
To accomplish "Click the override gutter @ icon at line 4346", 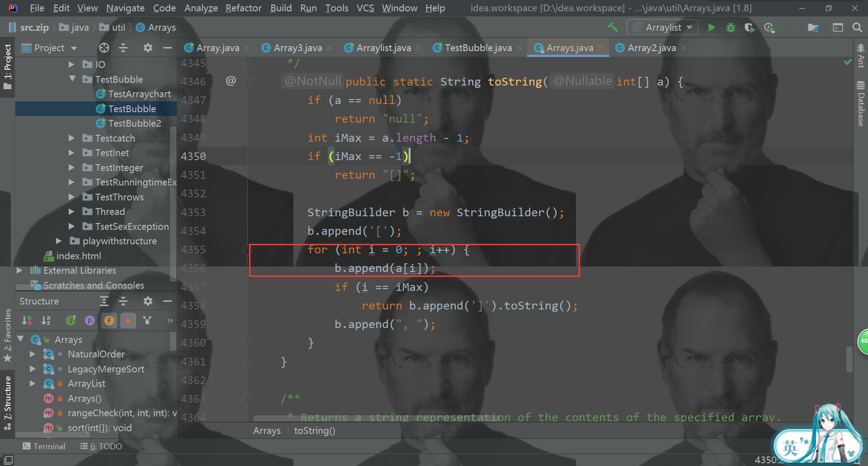I will pos(231,81).
